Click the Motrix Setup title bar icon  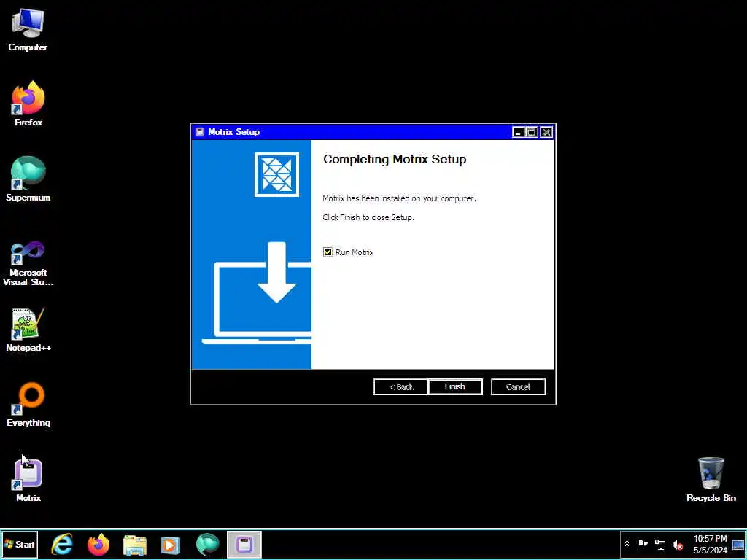(x=200, y=132)
